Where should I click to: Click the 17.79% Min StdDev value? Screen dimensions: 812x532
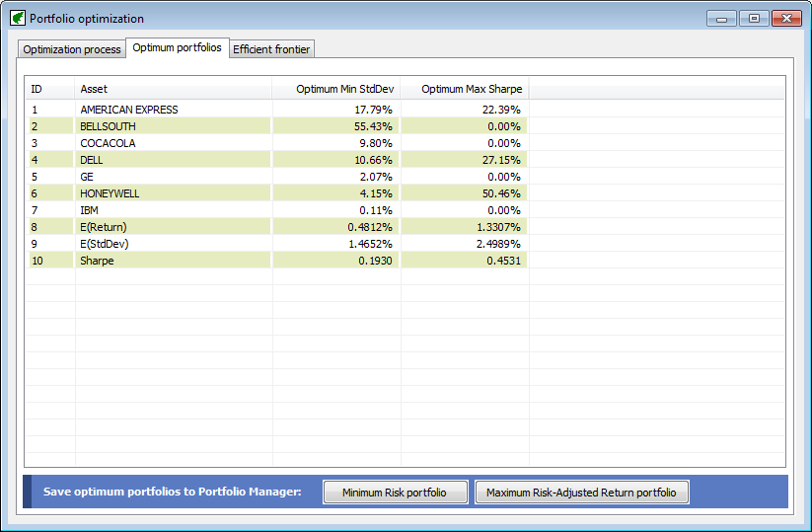click(x=373, y=110)
